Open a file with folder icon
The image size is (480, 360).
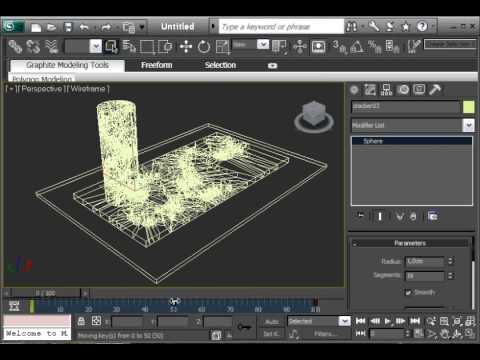(51, 27)
